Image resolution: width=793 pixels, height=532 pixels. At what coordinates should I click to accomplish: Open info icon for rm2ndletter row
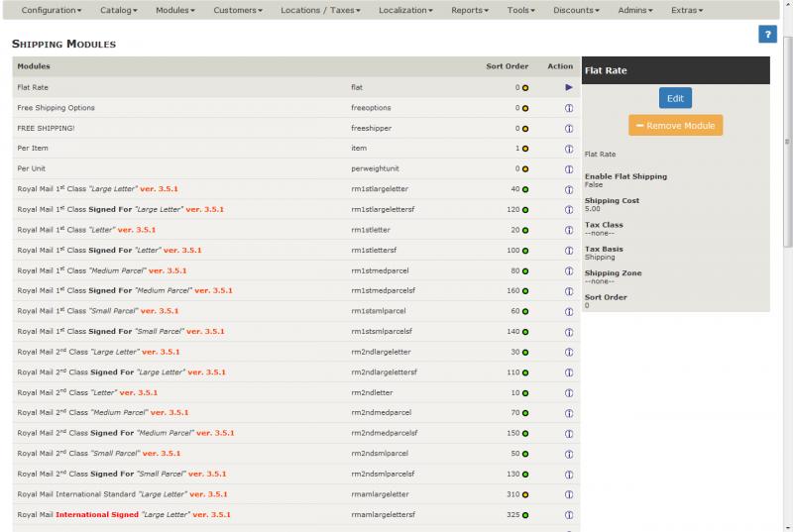pos(569,393)
